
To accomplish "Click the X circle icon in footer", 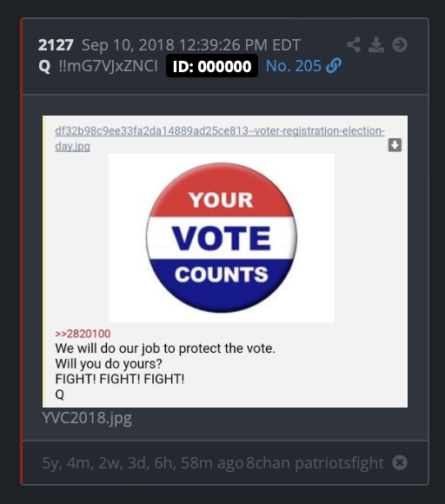I will pyautogui.click(x=400, y=463).
